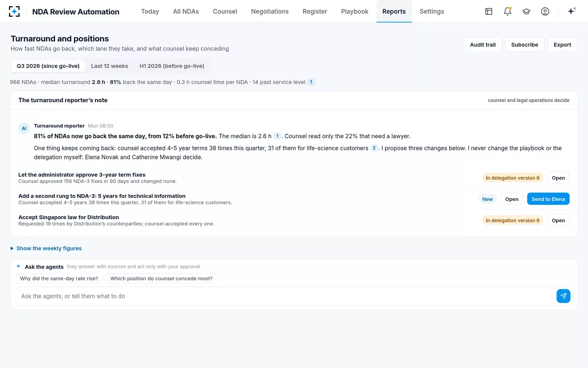Click the NDA Review Automation title
The image size is (588, 368).
(76, 12)
